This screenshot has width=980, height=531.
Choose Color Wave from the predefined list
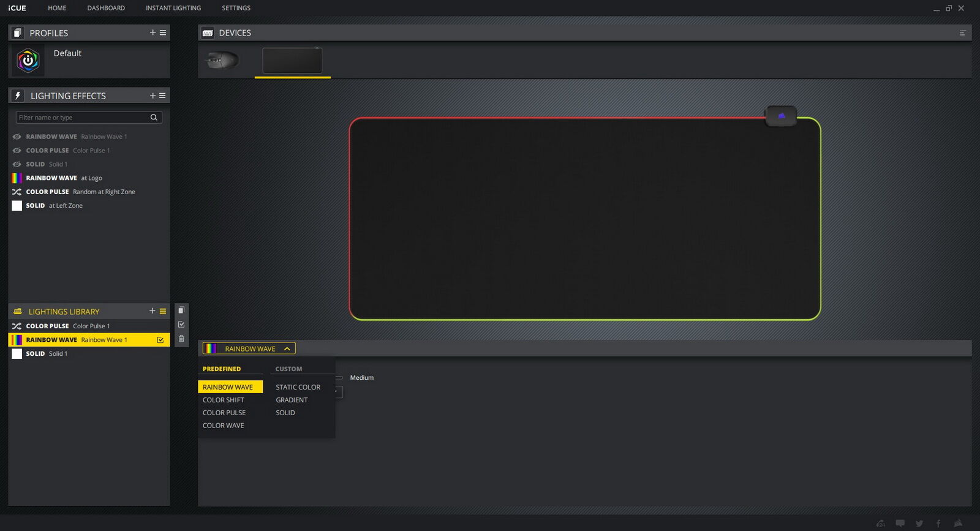pos(224,426)
